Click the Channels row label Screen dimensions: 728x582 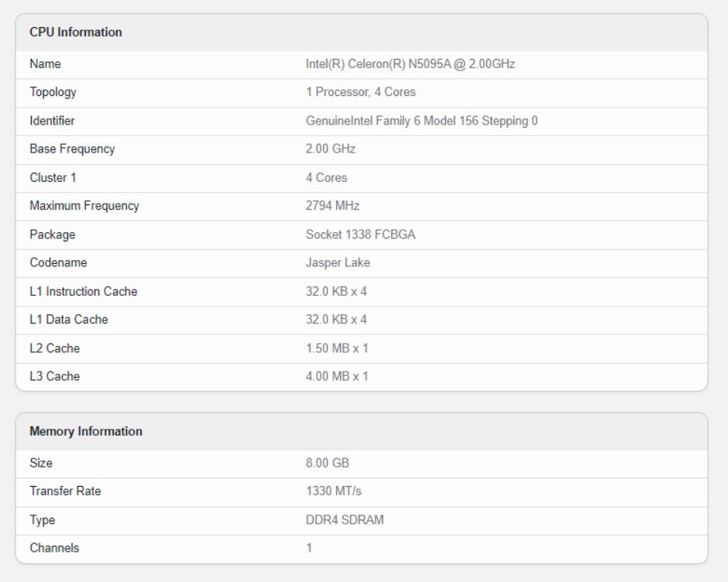(x=54, y=548)
